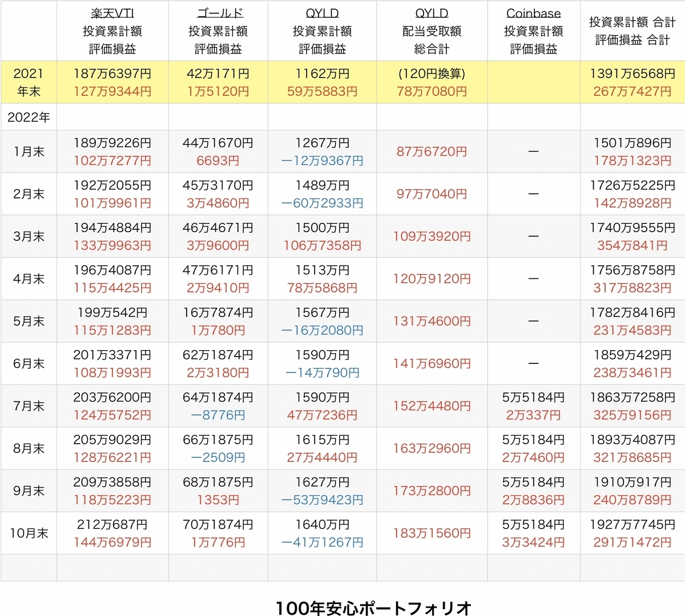
Task: Click the loss −16万2080円
Action: (323, 330)
